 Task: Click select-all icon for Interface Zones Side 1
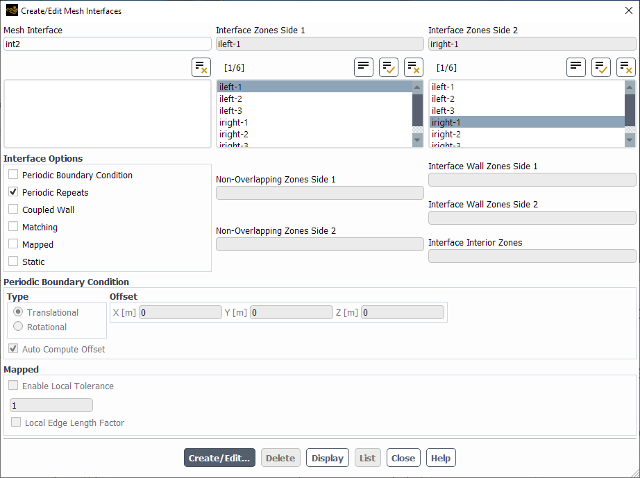(389, 67)
